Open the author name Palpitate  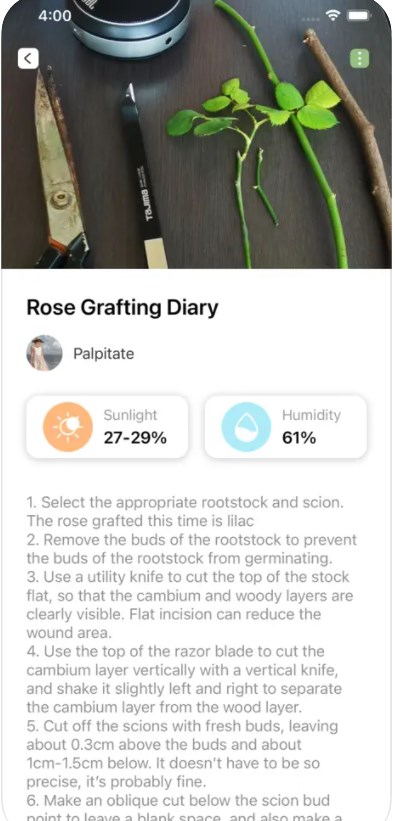click(x=103, y=354)
